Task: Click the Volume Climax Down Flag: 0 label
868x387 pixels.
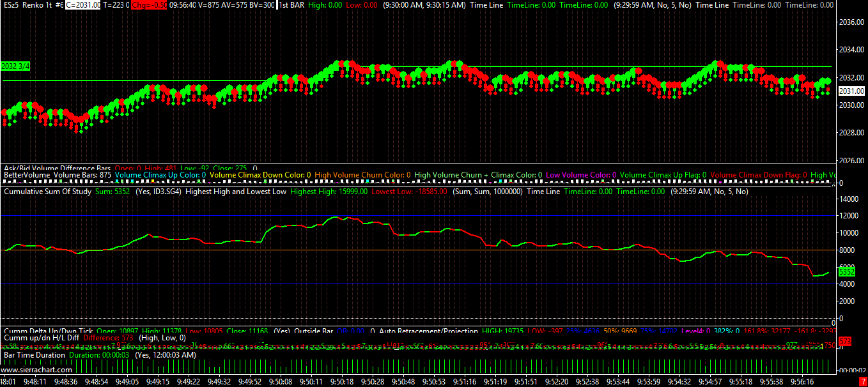Action: (759, 174)
